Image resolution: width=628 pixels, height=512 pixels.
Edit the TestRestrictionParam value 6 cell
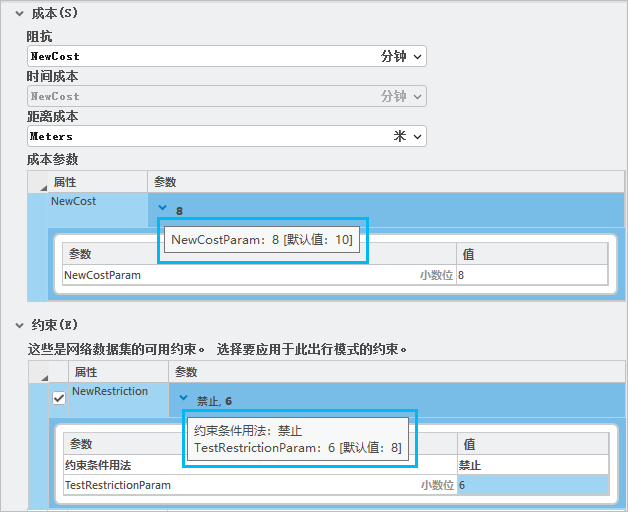[531, 485]
